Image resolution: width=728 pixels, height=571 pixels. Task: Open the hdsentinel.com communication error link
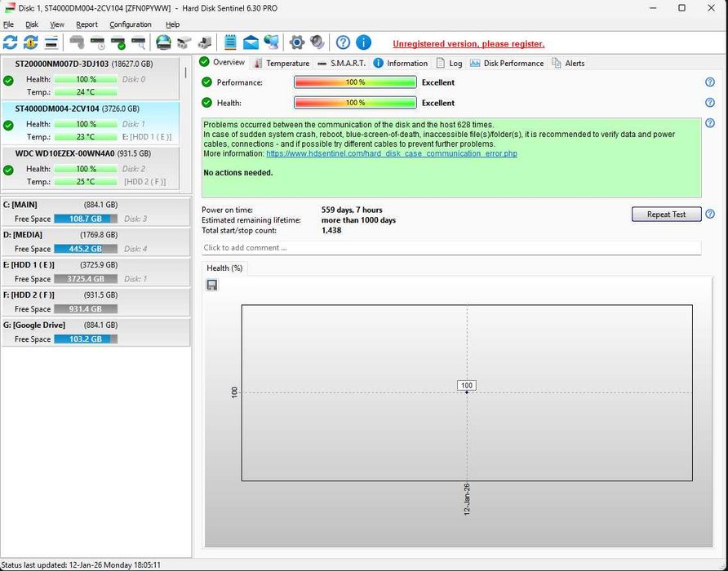click(392, 153)
